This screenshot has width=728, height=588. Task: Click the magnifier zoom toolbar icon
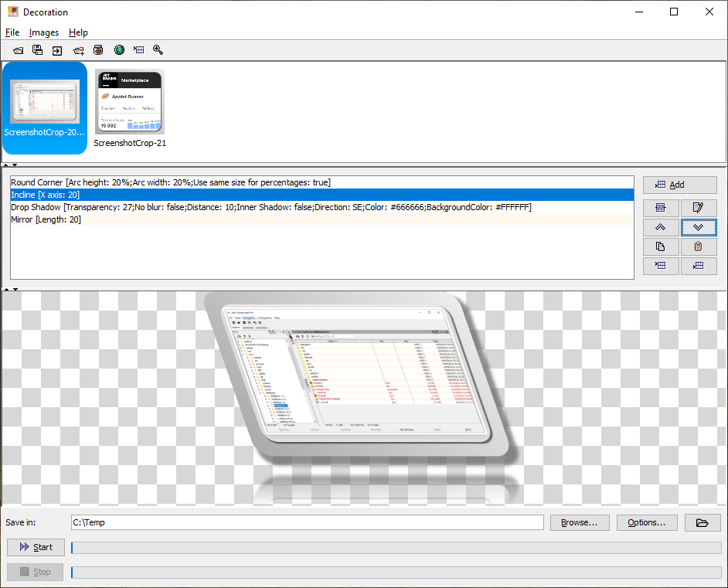(x=158, y=50)
